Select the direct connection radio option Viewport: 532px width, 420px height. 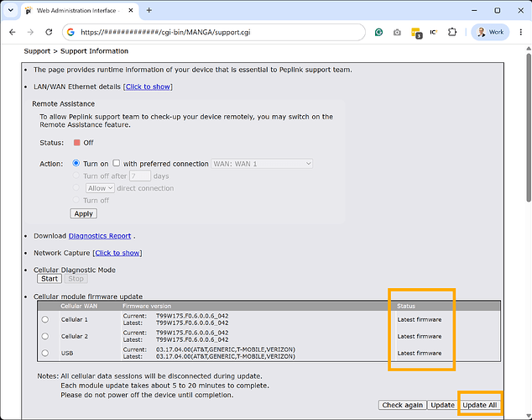click(x=76, y=187)
